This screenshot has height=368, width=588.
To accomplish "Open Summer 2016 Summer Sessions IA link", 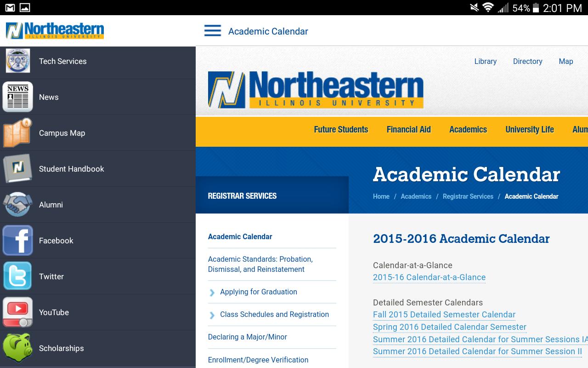I will click(481, 339).
